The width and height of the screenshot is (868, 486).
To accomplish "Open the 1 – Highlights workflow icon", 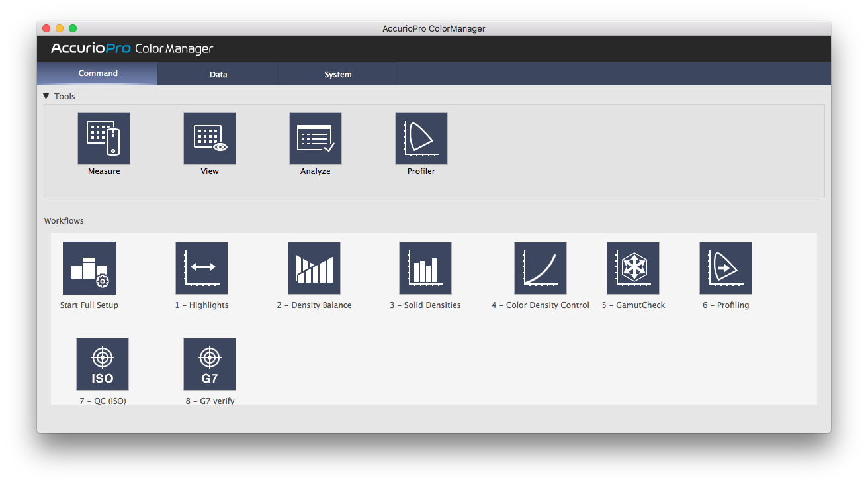I will [x=202, y=268].
